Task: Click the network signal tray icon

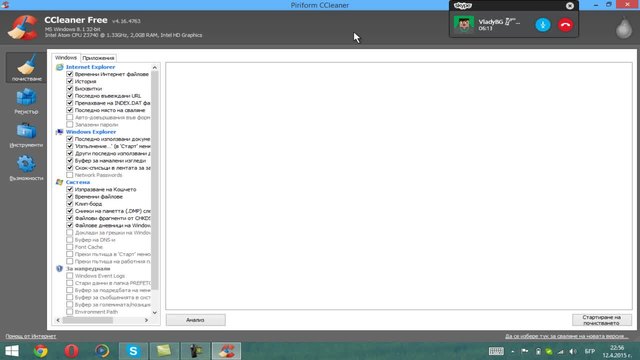Action: click(561, 351)
